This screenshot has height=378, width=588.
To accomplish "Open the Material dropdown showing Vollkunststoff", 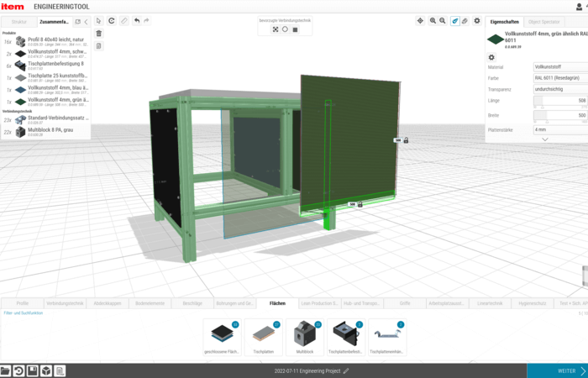I will tap(559, 66).
